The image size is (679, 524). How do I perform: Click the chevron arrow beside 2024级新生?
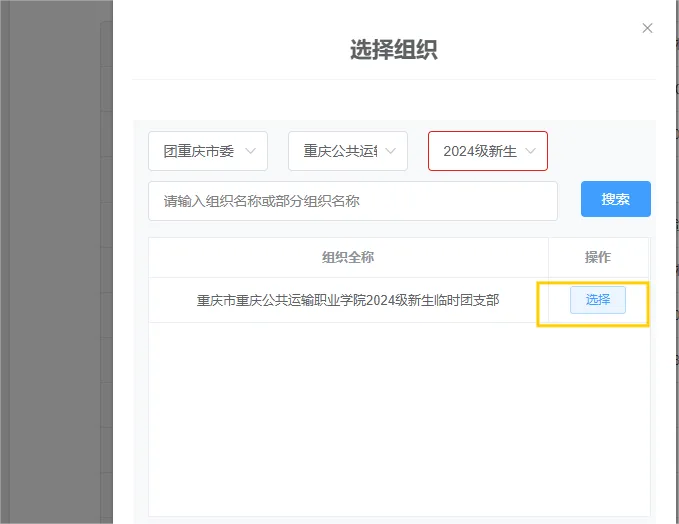pyautogui.click(x=530, y=151)
